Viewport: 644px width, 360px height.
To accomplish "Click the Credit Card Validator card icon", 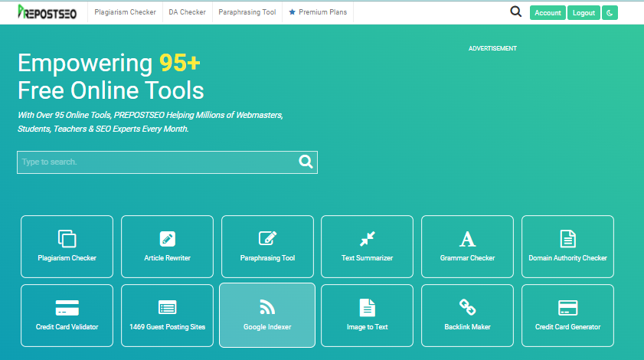I will pos(67,308).
